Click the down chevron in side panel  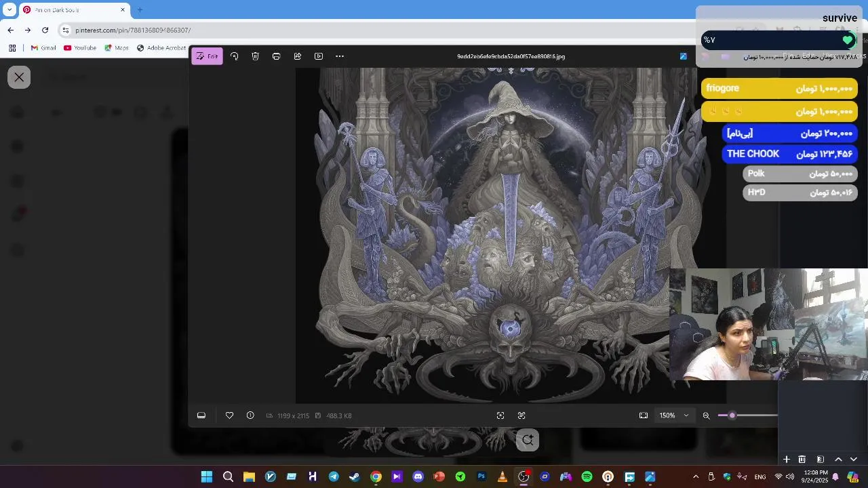click(x=854, y=460)
